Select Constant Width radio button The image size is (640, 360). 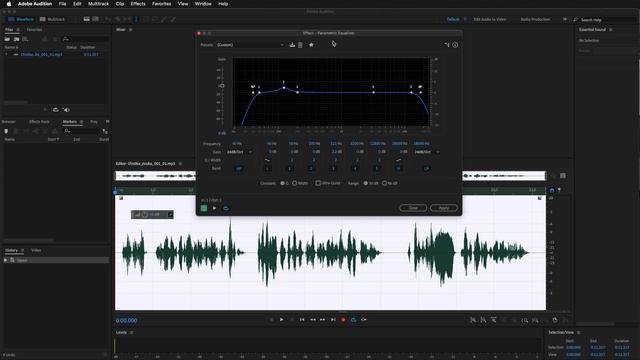point(294,183)
